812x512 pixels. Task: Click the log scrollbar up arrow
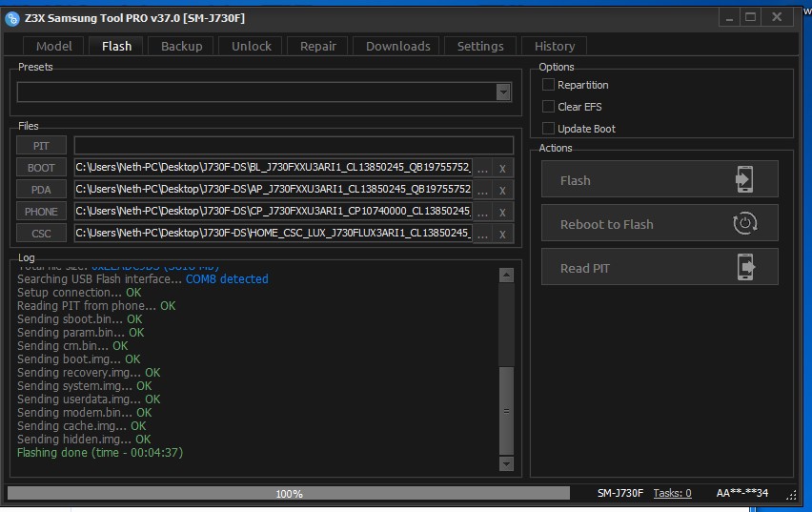[x=506, y=276]
